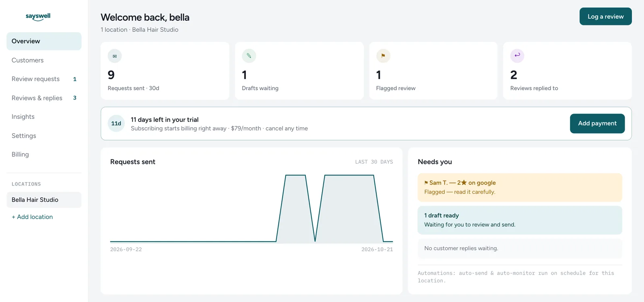Click the envelope icon above Requests sent
Image resolution: width=644 pixels, height=302 pixels.
pos(115,56)
